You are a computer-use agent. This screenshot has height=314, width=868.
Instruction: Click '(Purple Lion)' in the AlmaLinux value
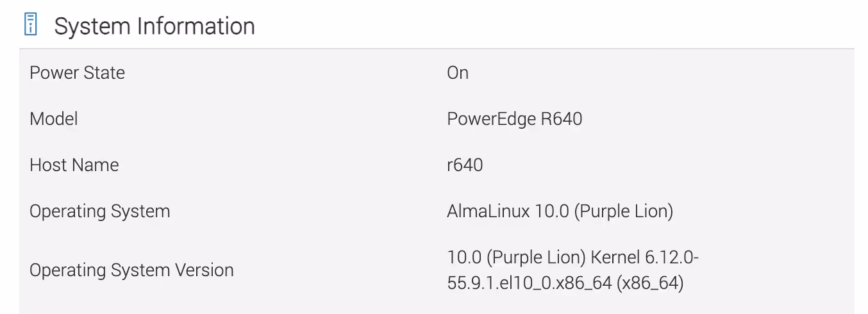pos(623,211)
